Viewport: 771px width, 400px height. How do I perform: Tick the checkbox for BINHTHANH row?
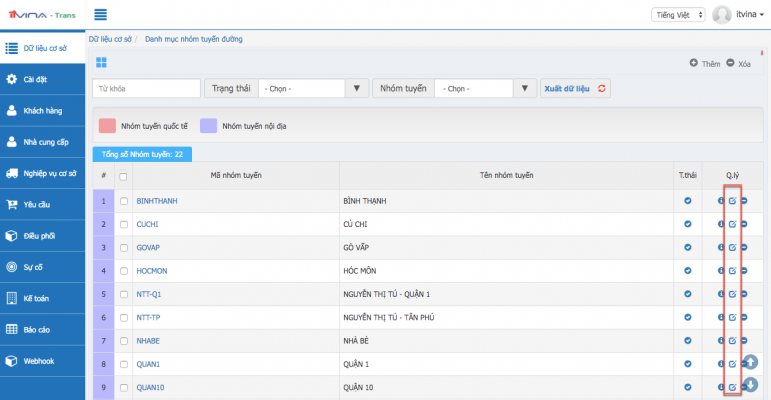click(124, 201)
